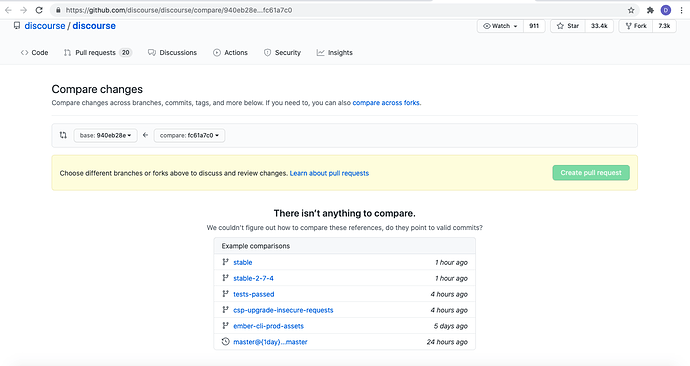
Task: Click the Discussions speech bubble icon
Action: [x=152, y=52]
